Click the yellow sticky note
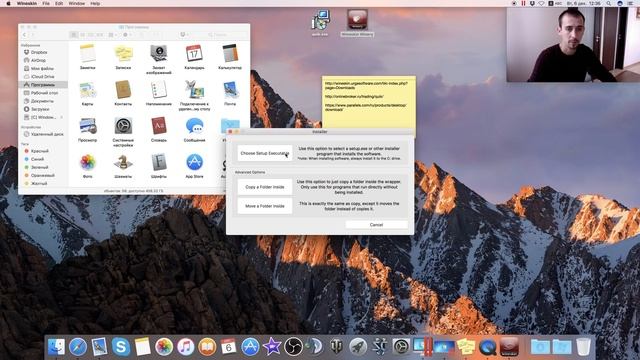The width and height of the screenshot is (640, 360). (369, 103)
